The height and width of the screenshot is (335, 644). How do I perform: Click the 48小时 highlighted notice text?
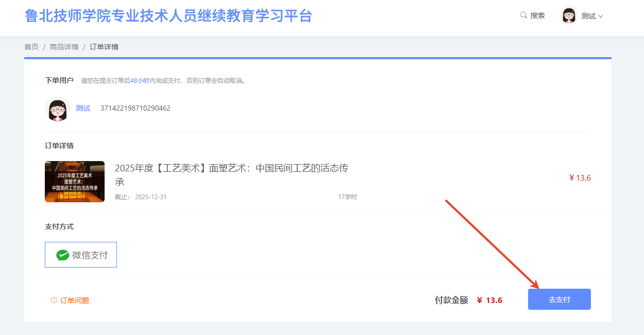[139, 81]
